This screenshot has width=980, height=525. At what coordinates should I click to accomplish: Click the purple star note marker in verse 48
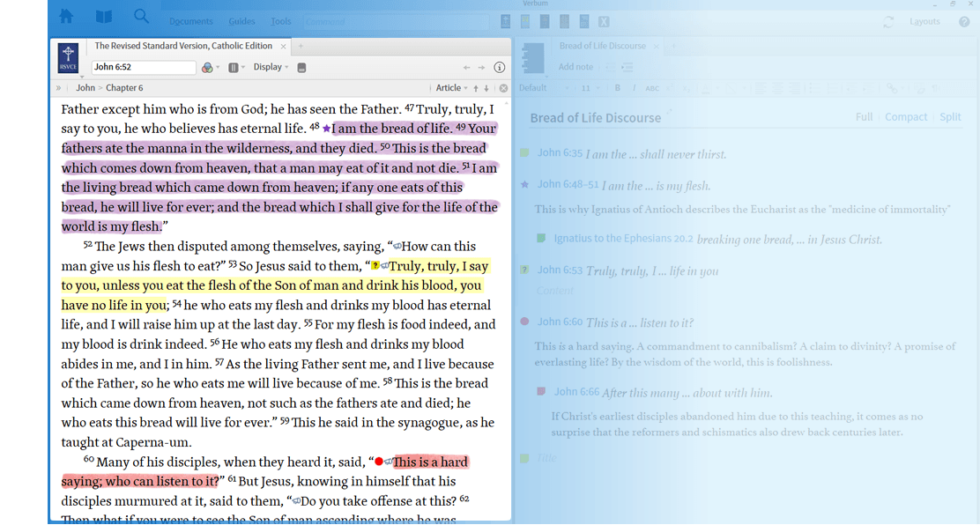[326, 129]
